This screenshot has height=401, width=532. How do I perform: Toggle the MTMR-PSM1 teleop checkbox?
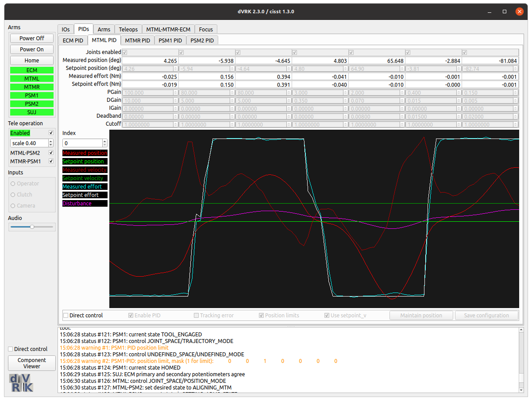(51, 161)
